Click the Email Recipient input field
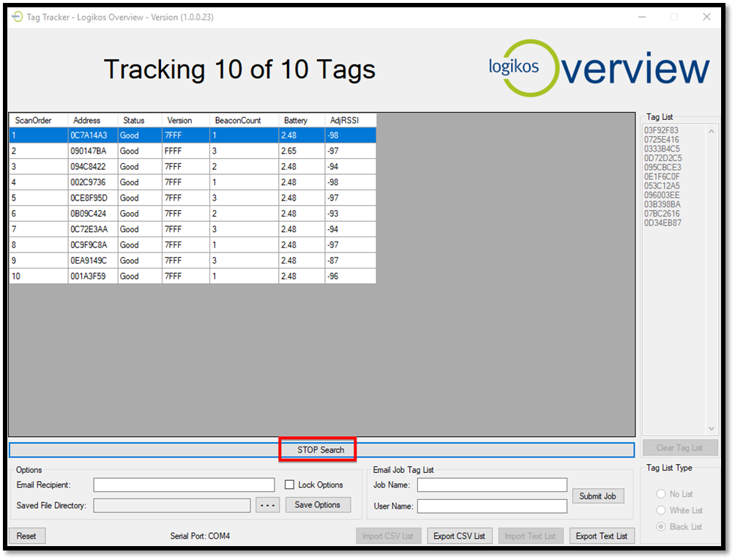735x560 pixels. coord(184,485)
